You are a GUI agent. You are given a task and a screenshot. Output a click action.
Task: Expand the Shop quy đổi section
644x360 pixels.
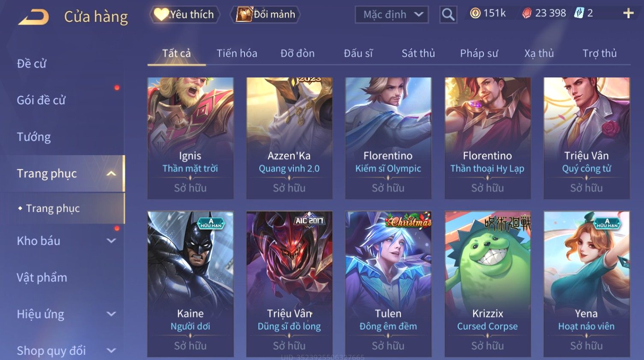pyautogui.click(x=111, y=351)
